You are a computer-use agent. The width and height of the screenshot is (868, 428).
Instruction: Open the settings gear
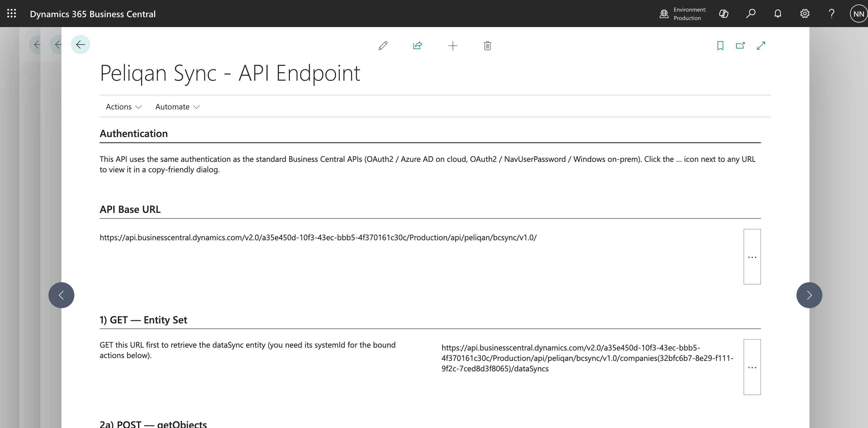(x=805, y=14)
